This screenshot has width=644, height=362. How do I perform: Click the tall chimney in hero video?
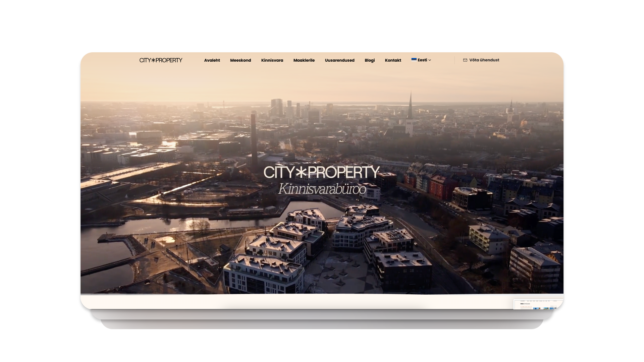click(254, 141)
